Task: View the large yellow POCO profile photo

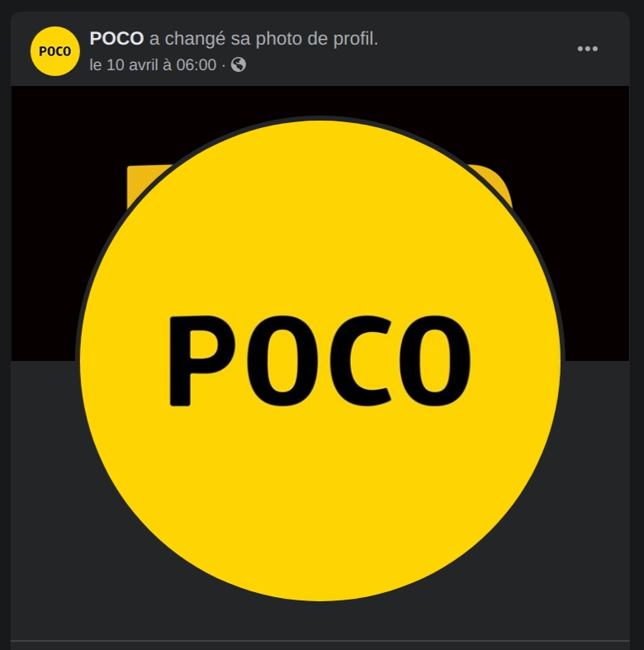Action: pos(320,360)
